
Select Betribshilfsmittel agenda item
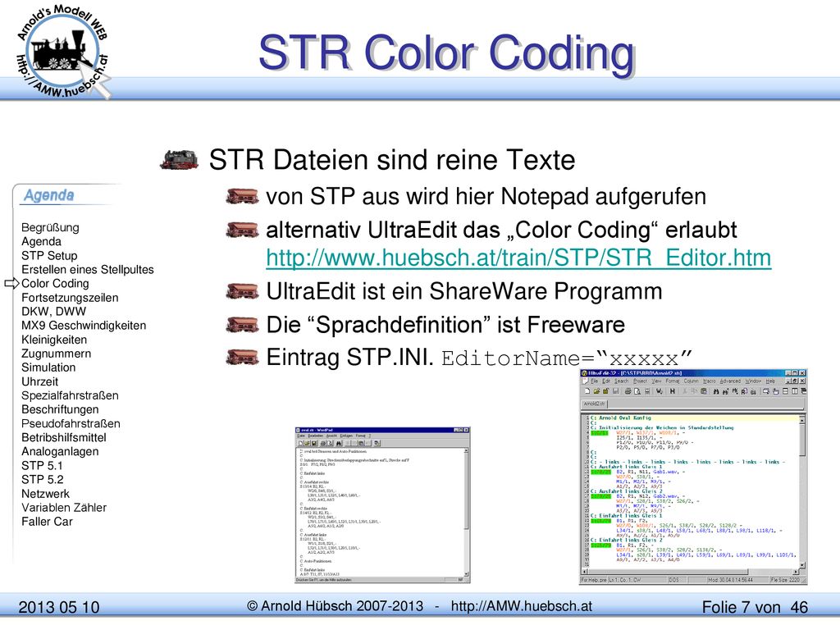click(64, 437)
